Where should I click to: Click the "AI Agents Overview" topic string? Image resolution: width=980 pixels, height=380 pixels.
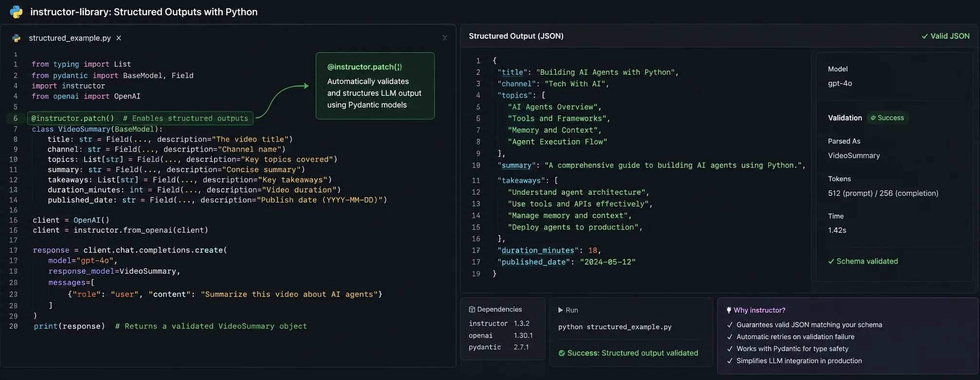tap(552, 107)
